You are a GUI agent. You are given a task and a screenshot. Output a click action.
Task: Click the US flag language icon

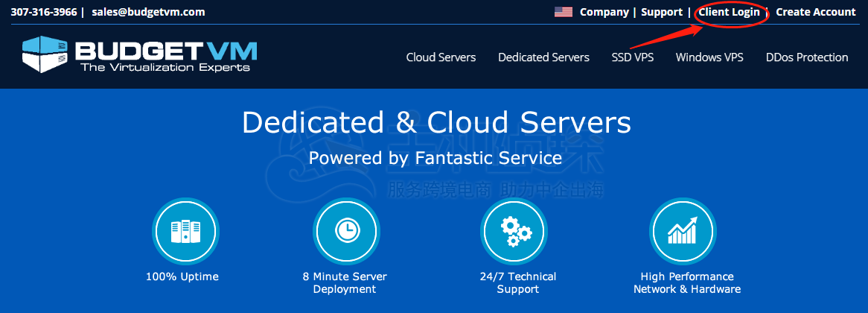point(564,12)
